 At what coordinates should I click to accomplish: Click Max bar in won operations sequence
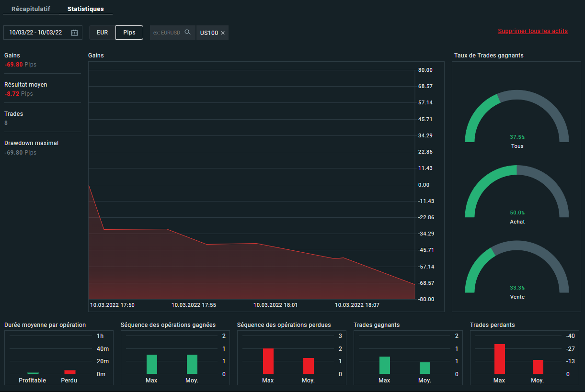(151, 364)
